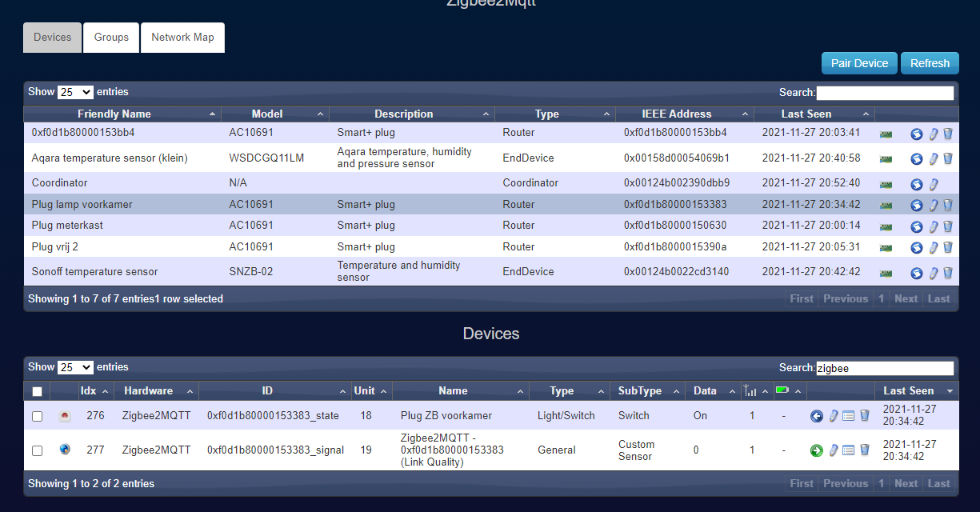Click the red light bulb icon for Idx 276

(65, 416)
